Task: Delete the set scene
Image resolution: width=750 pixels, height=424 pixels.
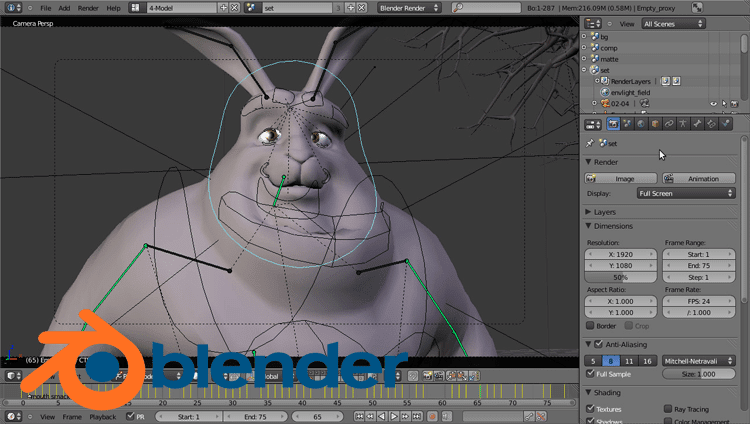Action: 362,8
